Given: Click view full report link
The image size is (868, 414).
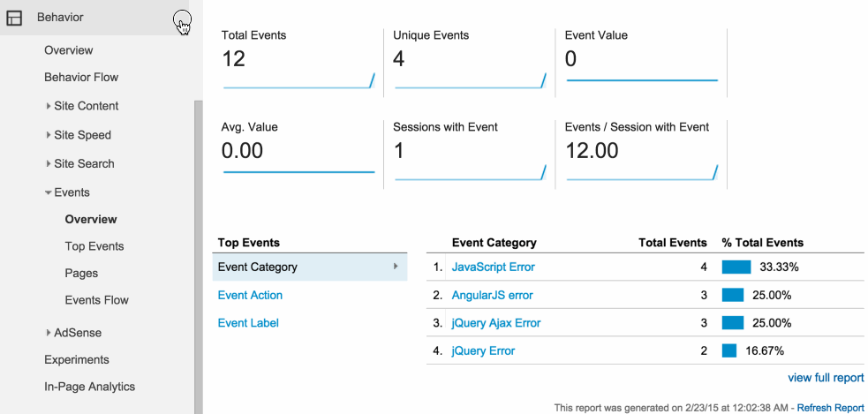Looking at the screenshot, I should pyautogui.click(x=826, y=378).
